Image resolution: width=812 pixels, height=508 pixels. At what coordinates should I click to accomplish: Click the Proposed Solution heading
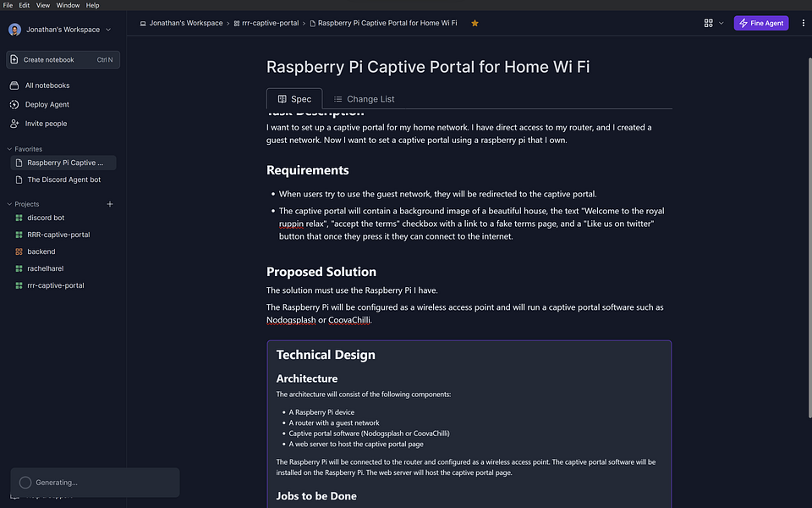point(321,272)
